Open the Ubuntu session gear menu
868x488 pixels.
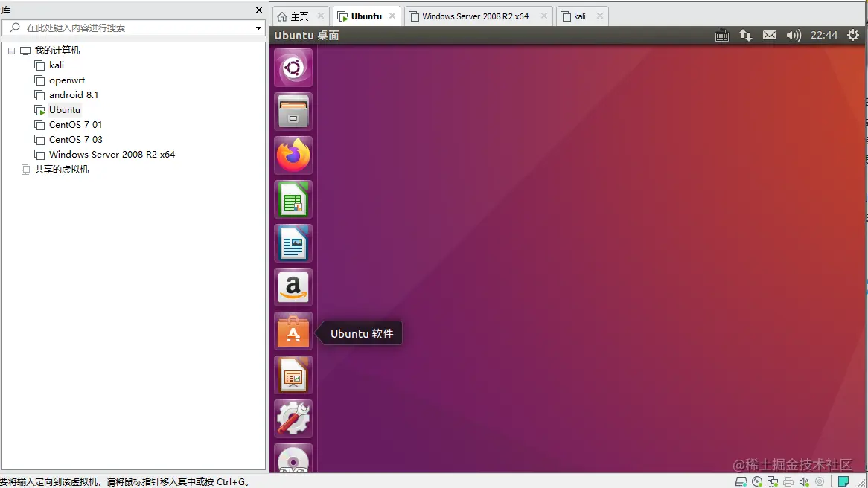853,36
